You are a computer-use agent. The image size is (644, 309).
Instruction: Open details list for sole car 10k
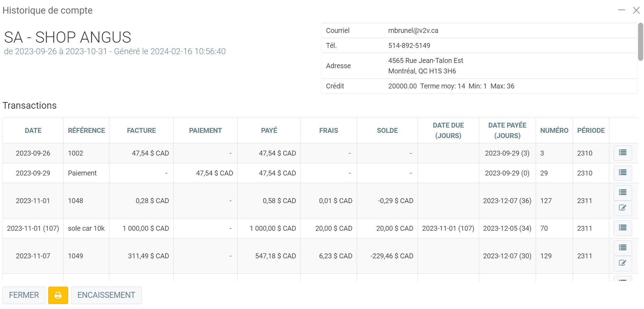pos(622,228)
